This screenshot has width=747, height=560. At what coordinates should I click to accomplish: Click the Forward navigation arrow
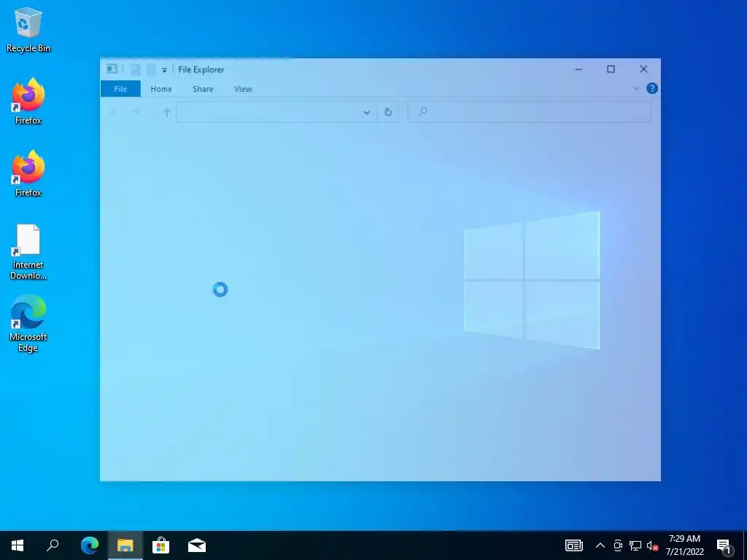tap(135, 112)
